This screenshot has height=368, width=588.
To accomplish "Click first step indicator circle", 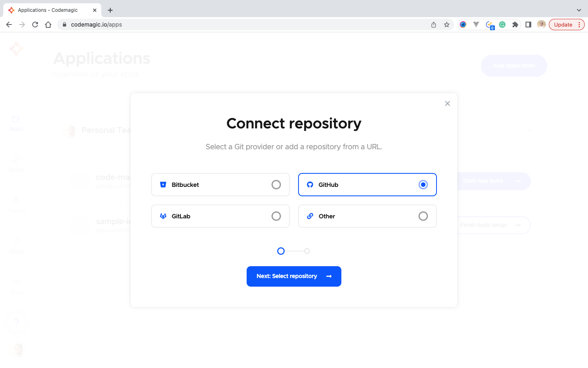I will click(281, 251).
